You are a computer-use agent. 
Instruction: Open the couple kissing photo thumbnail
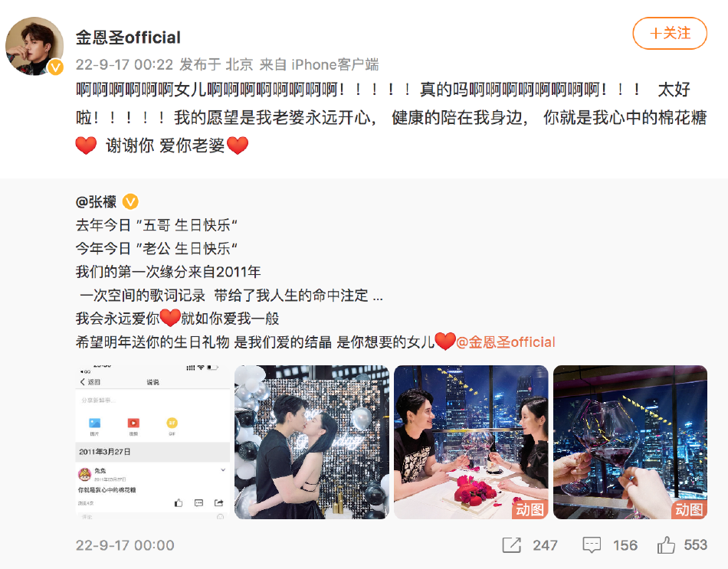[312, 442]
